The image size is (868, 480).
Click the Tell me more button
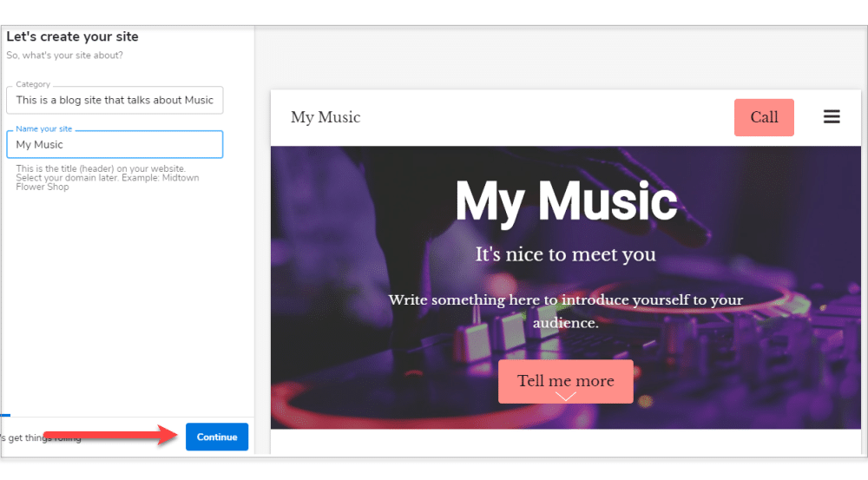point(565,380)
